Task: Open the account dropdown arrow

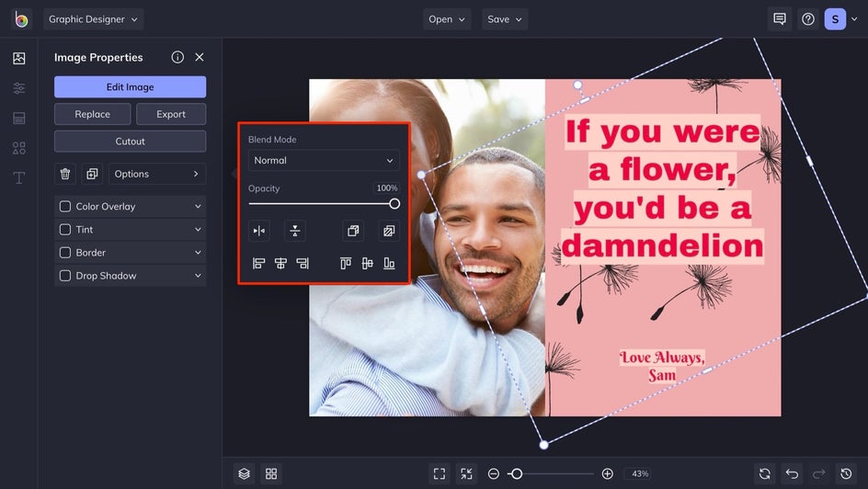Action: click(854, 19)
